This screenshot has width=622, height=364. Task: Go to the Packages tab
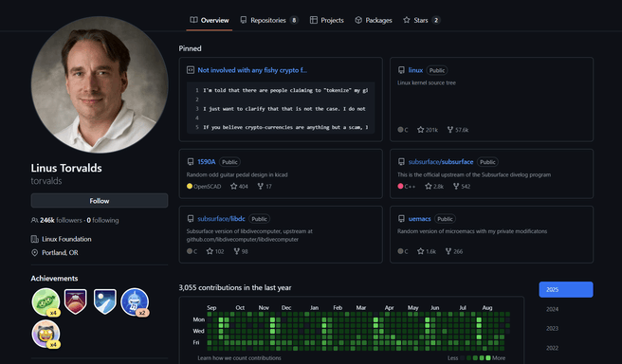coord(374,20)
